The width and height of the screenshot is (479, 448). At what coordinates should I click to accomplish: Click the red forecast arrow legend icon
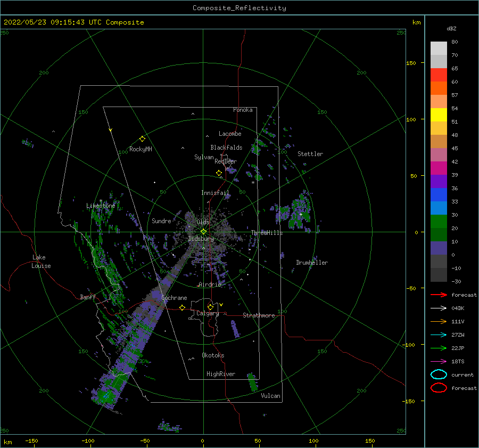click(439, 295)
